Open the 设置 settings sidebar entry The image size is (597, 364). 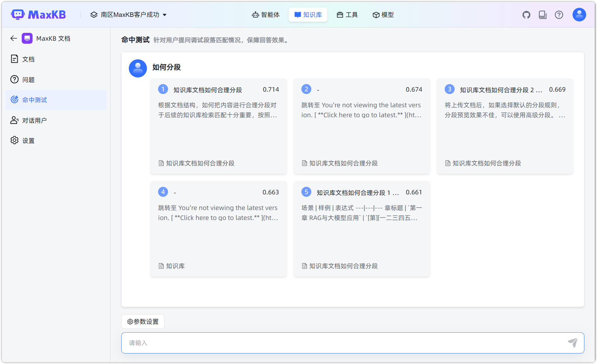click(28, 140)
